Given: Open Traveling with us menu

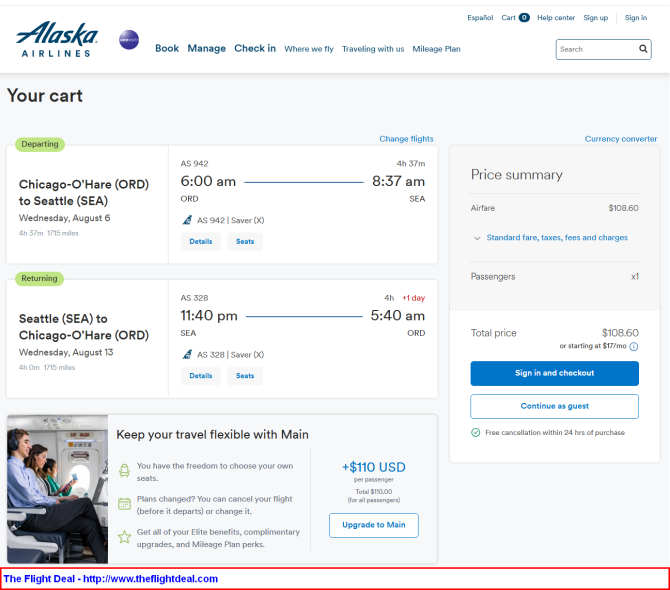Looking at the screenshot, I should click(373, 49).
